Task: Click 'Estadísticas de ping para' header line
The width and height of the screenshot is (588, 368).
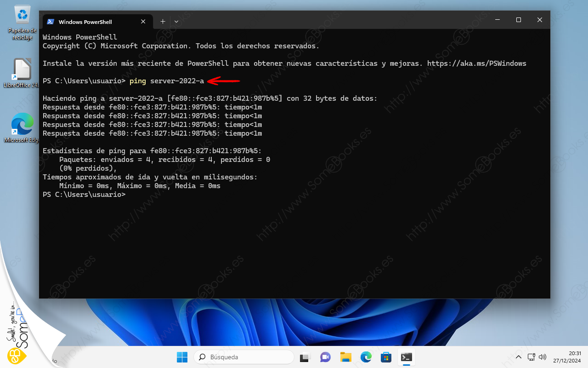Action: coord(152,151)
